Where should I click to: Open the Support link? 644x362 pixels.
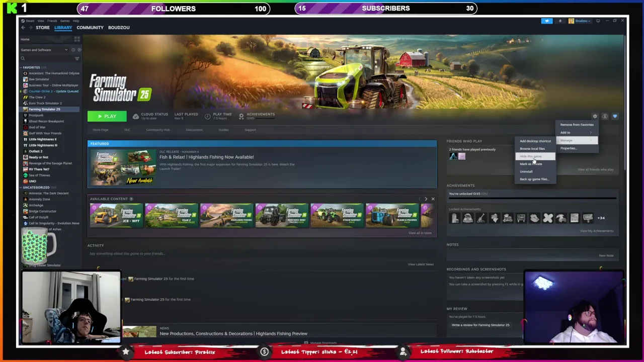pyautogui.click(x=250, y=130)
